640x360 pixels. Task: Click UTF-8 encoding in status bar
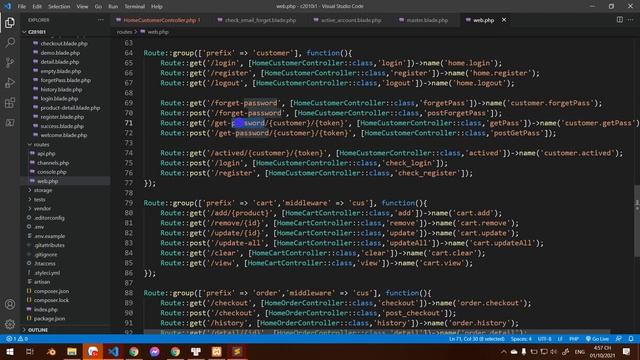click(x=544, y=339)
